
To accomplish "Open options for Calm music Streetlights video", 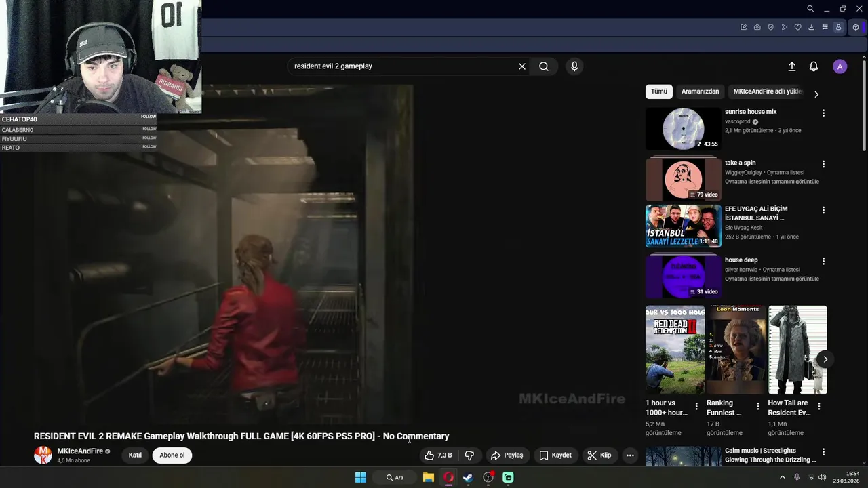I will click(823, 452).
